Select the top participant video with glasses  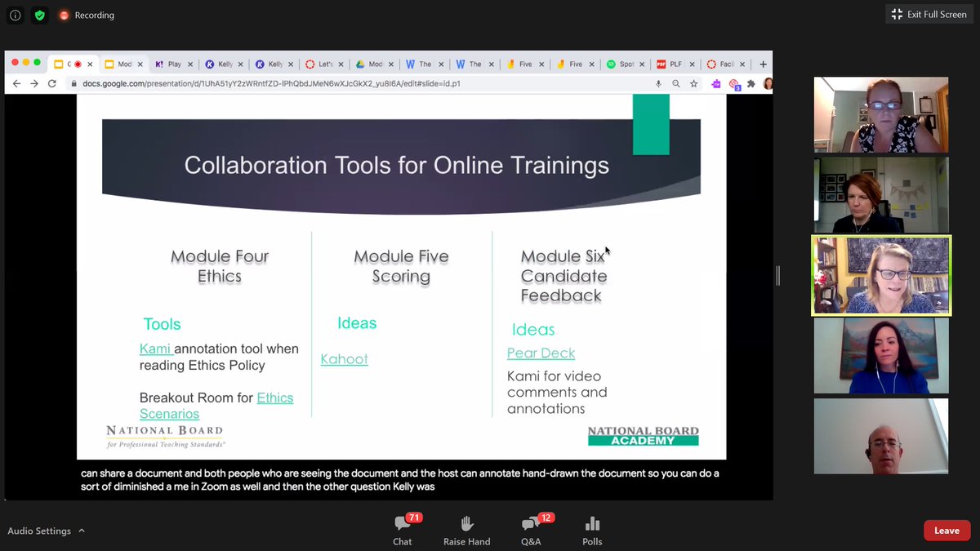[x=880, y=114]
